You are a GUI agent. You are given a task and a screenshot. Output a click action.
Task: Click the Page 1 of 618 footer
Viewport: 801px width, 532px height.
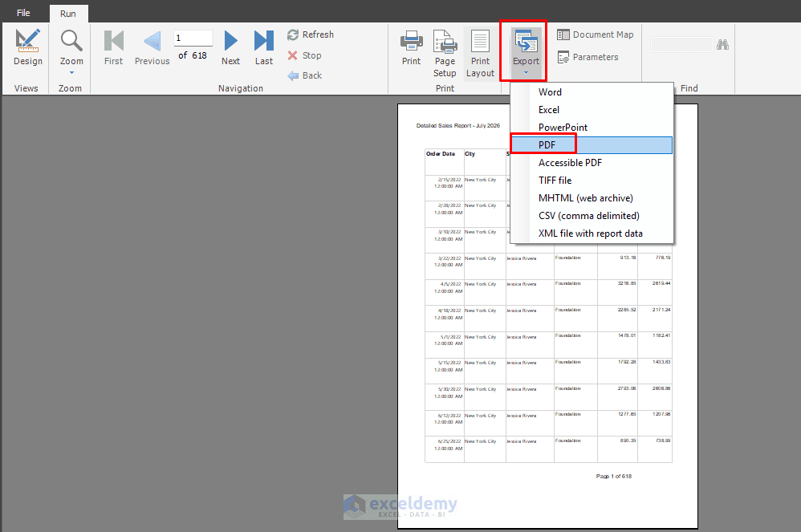(x=613, y=477)
